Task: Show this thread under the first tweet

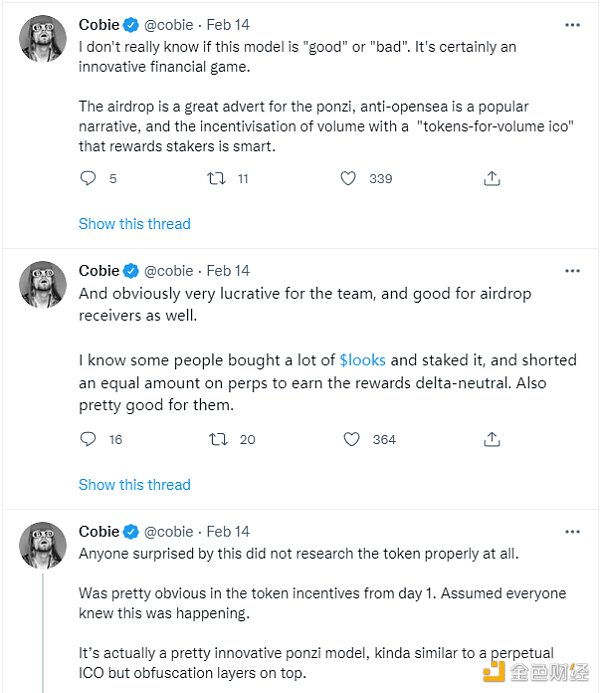Action: 134,224
